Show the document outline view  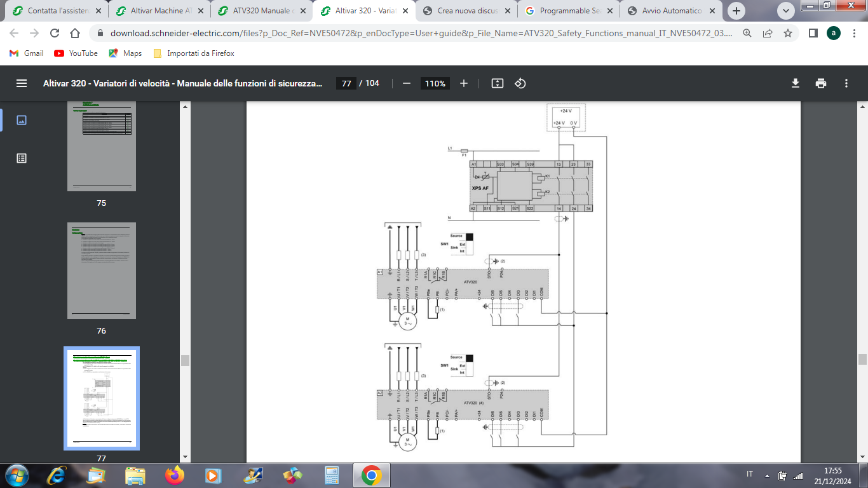point(22,158)
